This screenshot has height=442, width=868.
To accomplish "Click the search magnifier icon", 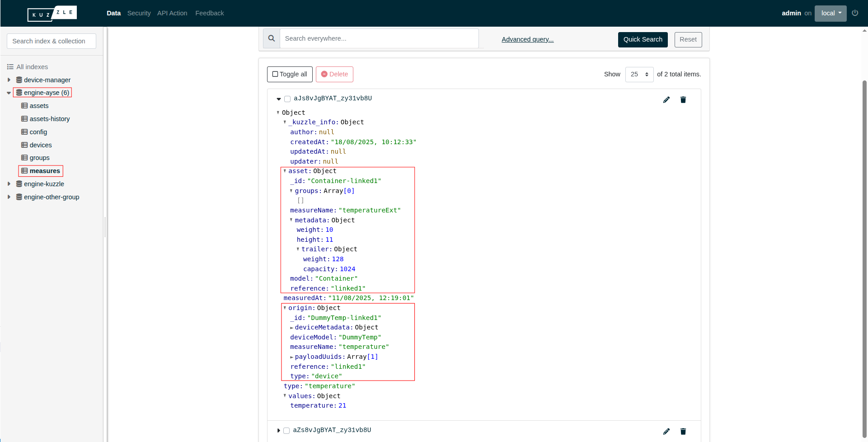I will pos(272,39).
